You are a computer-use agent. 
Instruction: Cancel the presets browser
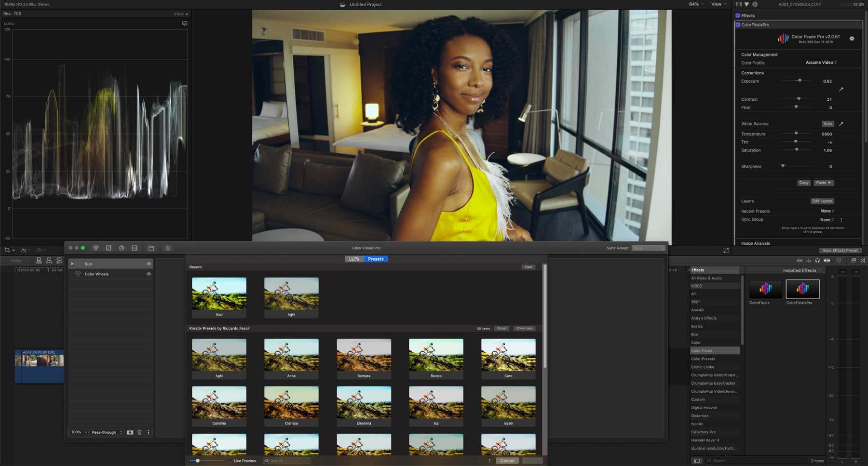click(507, 461)
